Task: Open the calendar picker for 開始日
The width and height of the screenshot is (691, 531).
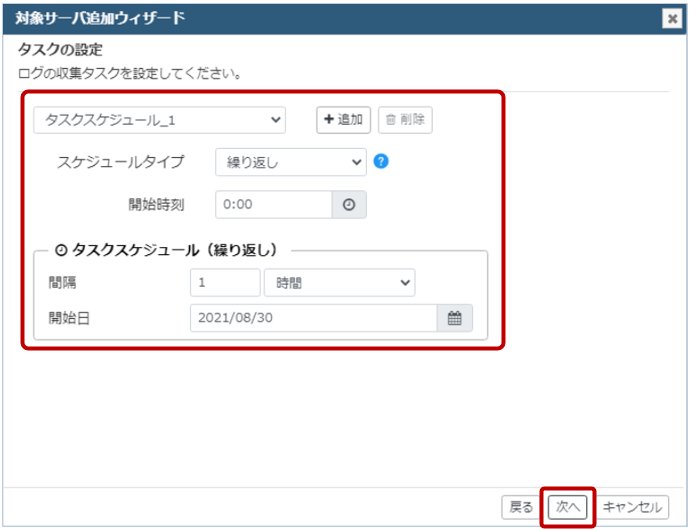Action: pos(454,318)
